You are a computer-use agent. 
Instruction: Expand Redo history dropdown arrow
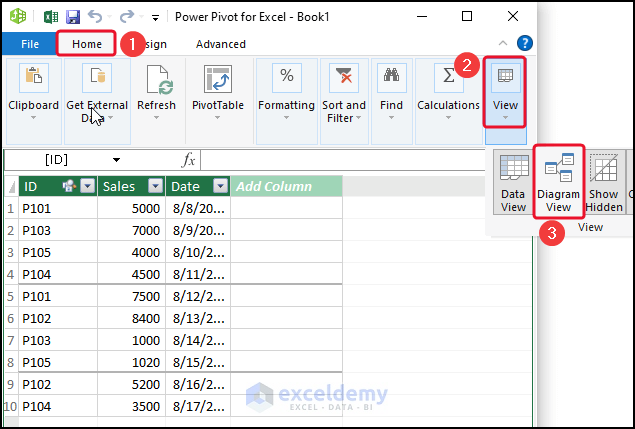tap(141, 17)
